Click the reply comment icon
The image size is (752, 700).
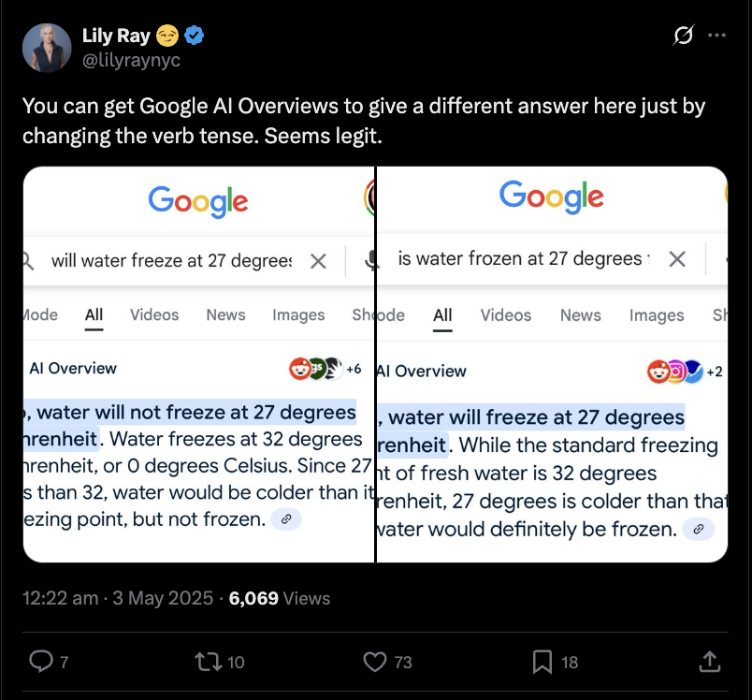click(x=41, y=663)
